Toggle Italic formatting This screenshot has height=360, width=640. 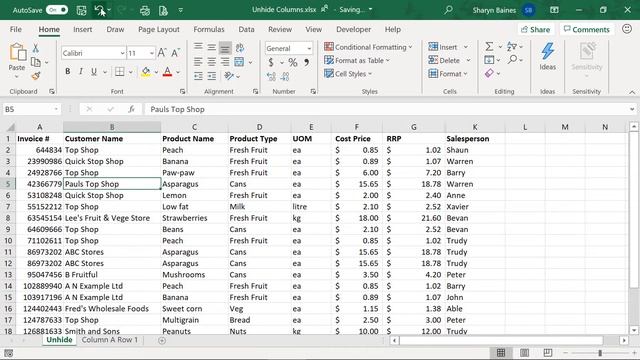(x=81, y=71)
